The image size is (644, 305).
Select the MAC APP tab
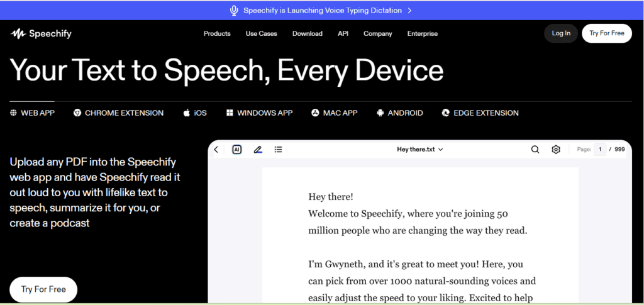335,113
